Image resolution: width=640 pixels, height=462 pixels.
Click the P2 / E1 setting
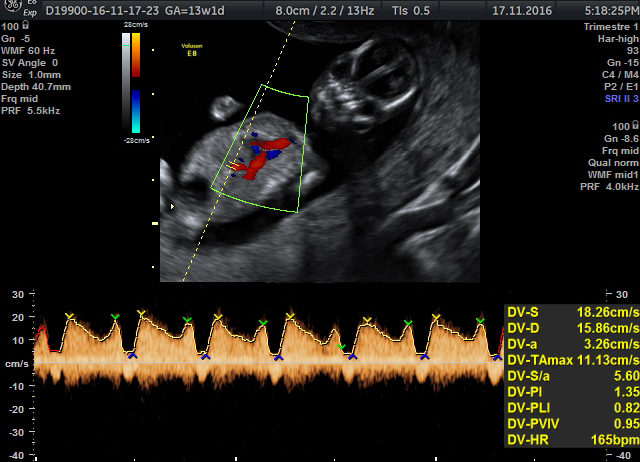(x=621, y=87)
